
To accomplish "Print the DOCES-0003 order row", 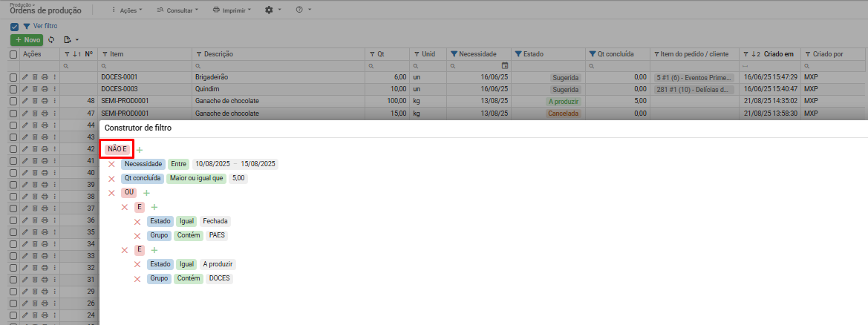I will point(45,89).
